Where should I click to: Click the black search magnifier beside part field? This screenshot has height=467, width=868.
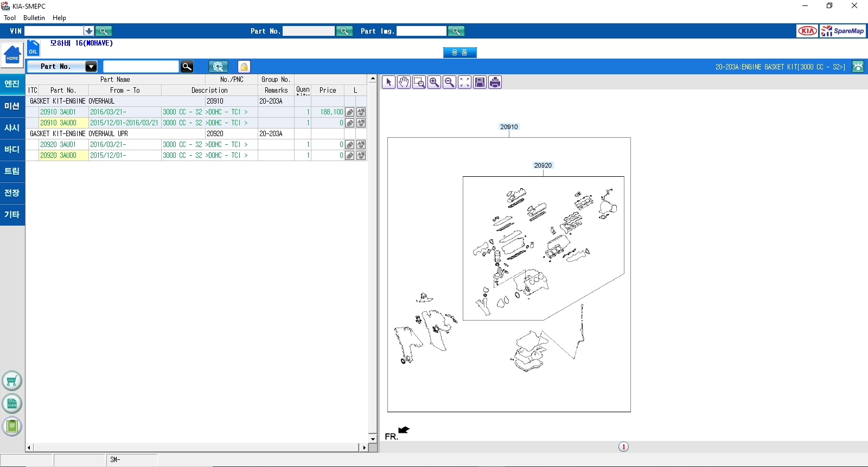coord(187,67)
